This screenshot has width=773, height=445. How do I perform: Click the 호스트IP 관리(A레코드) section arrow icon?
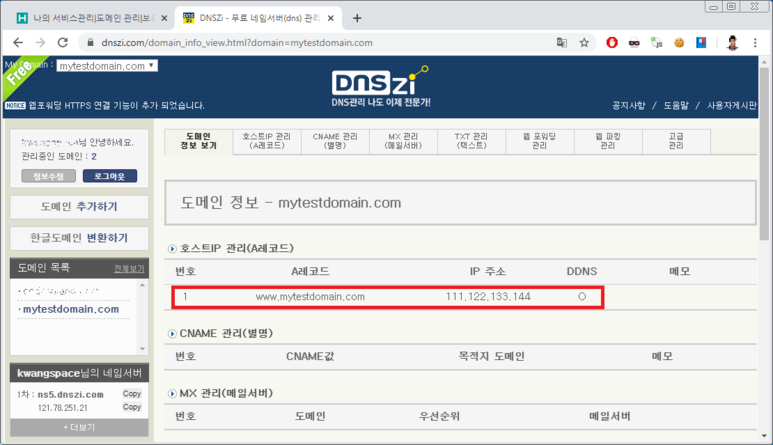(x=172, y=249)
